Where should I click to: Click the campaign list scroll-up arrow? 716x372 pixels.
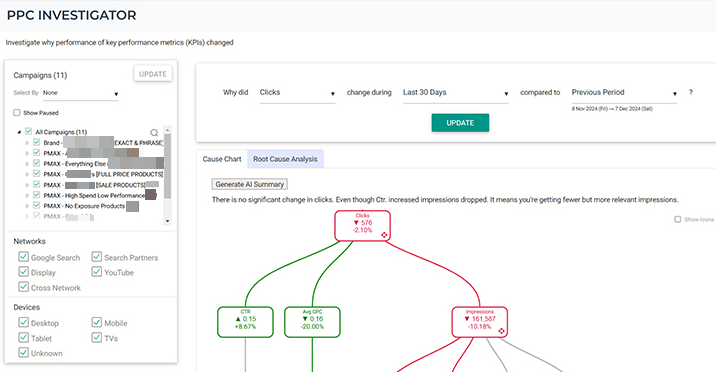[167, 130]
